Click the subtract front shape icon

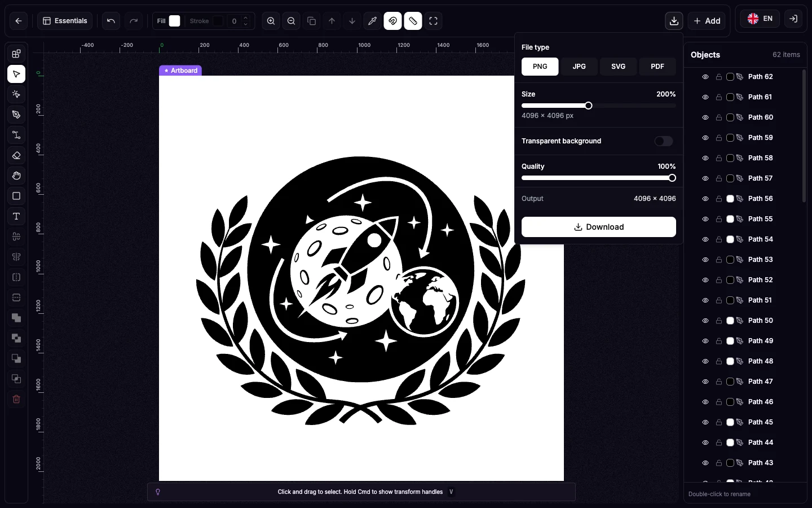[x=16, y=358]
